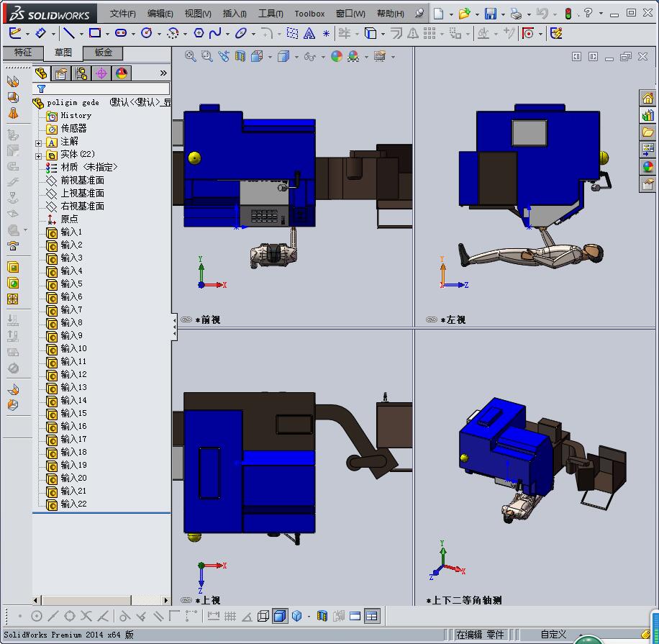
Task: Open the 编辑(E) menu
Action: 160,14
